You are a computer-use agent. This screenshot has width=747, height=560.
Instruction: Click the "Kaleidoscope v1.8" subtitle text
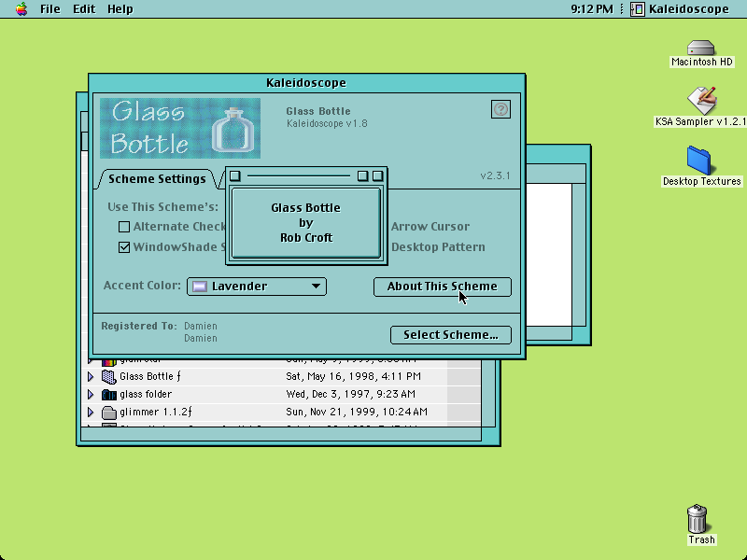pos(327,124)
